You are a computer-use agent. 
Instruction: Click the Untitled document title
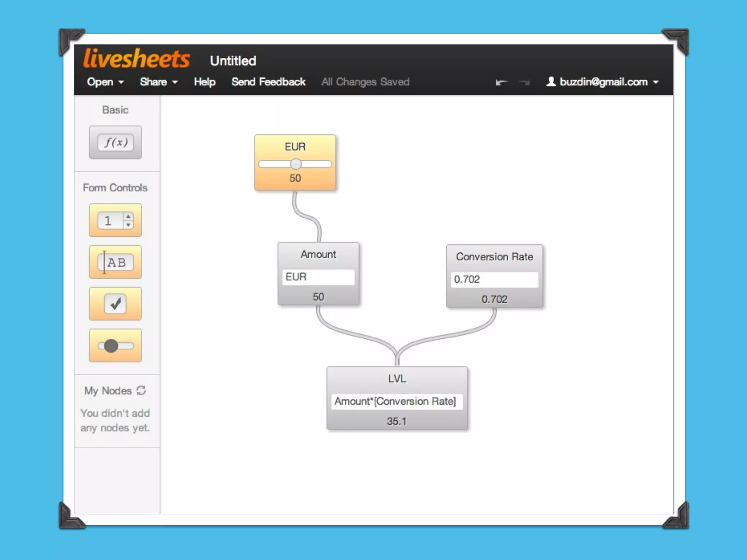233,61
